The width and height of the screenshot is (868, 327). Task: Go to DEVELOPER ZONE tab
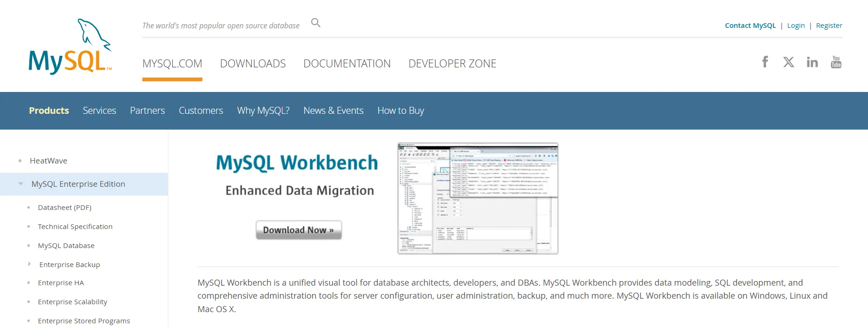coord(452,64)
